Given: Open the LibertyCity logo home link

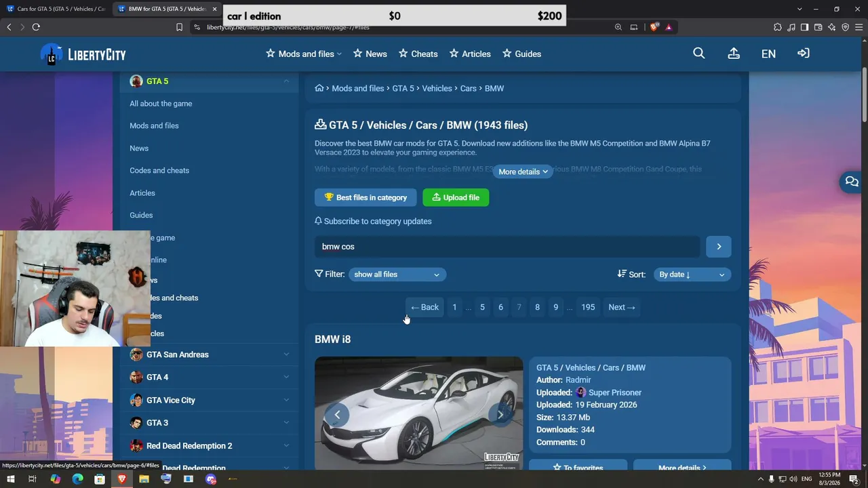Looking at the screenshot, I should pyautogui.click(x=83, y=54).
